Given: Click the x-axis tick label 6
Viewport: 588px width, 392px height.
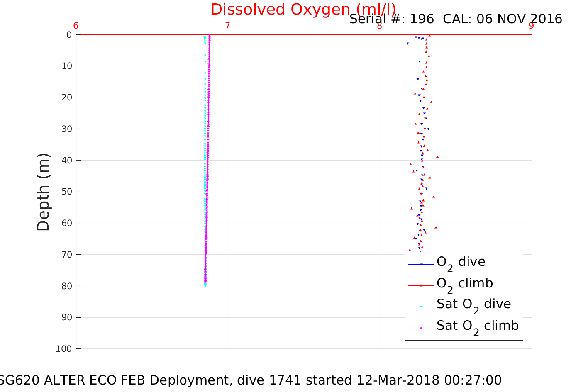Looking at the screenshot, I should (x=76, y=26).
